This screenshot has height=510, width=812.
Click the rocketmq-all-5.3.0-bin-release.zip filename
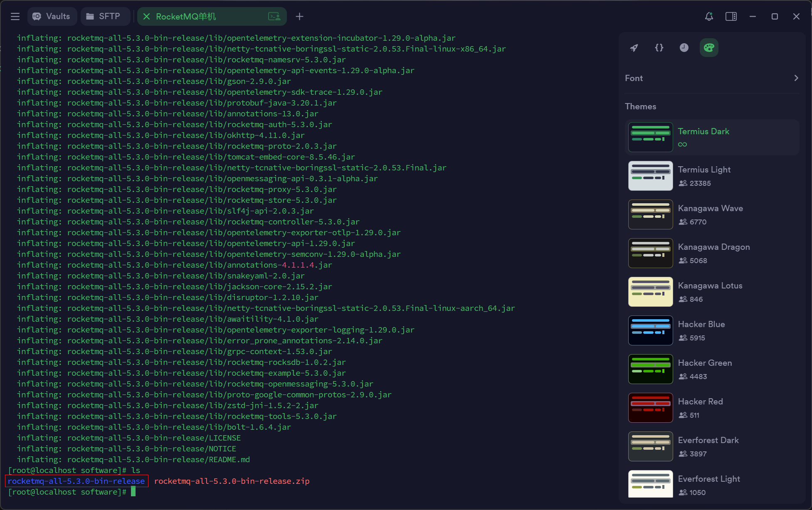(x=232, y=481)
